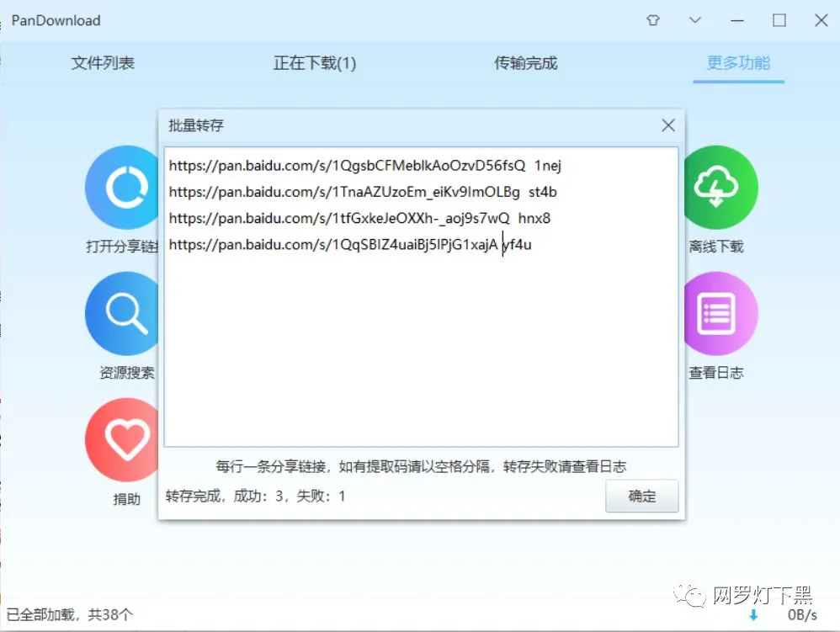Click the blue 打开分享链接 circle icon

(122, 188)
